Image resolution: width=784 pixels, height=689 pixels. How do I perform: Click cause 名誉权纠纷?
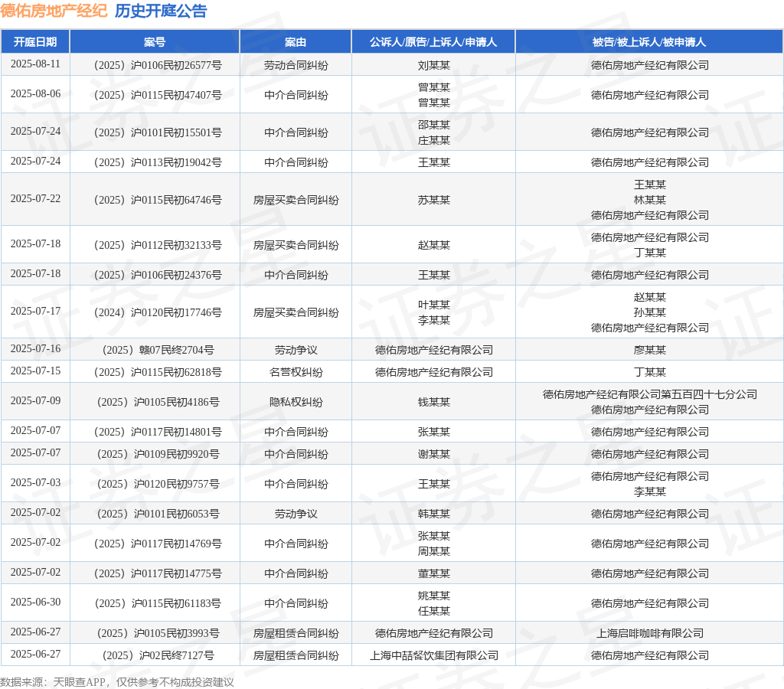296,372
